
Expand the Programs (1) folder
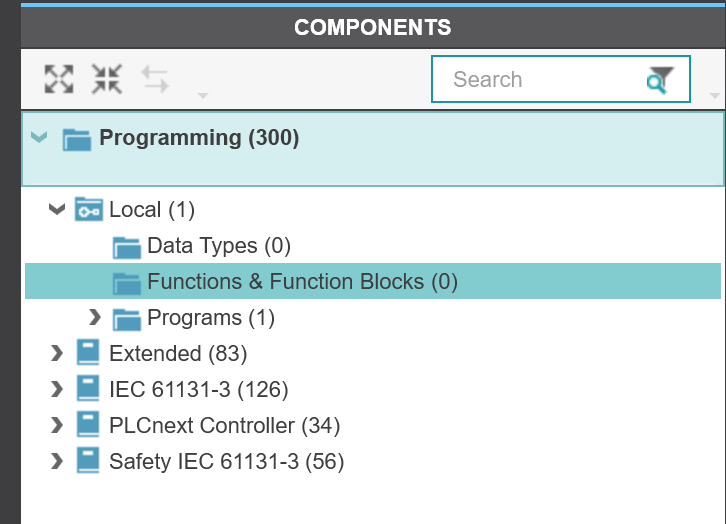click(95, 317)
